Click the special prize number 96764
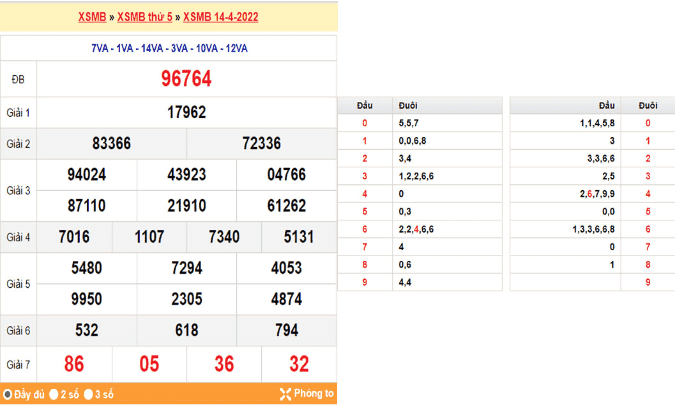The height and width of the screenshot is (406, 677). (187, 79)
